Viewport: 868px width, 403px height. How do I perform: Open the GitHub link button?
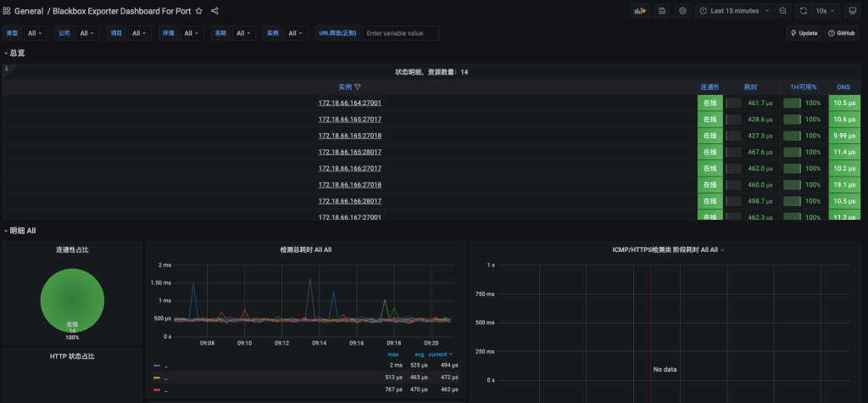point(842,33)
